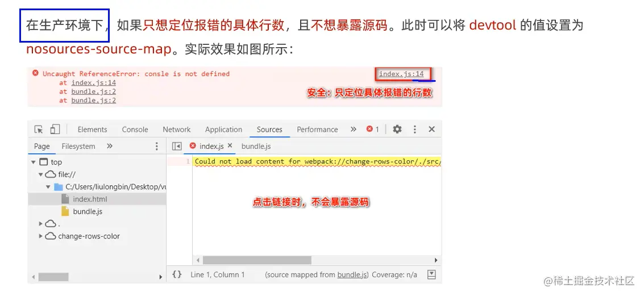Toggle the navigator sidebar icon
644x296 pixels.
[177, 146]
